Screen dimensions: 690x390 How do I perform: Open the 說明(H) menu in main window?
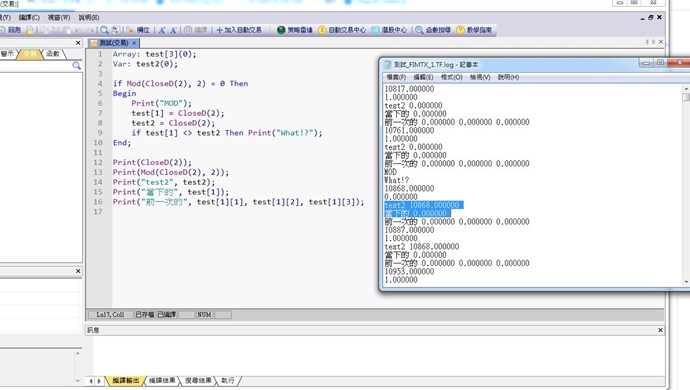89,18
